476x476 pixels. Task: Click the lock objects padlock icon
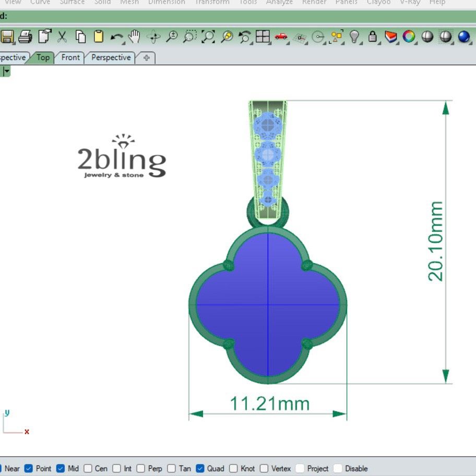coord(373,37)
